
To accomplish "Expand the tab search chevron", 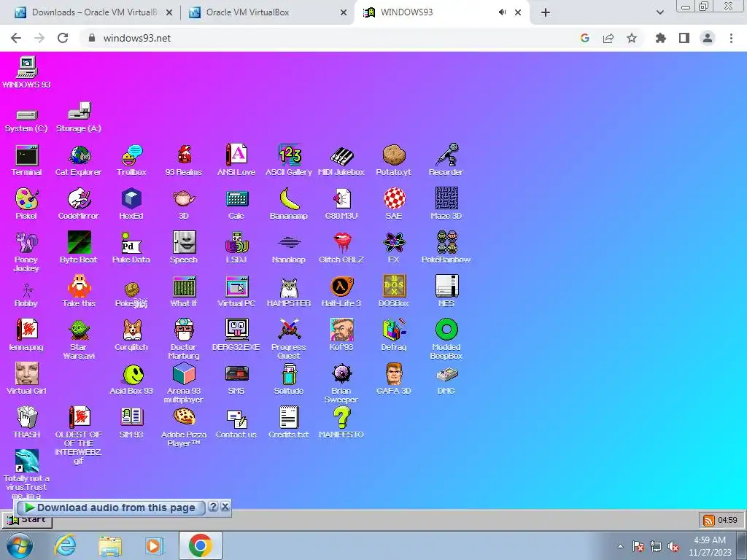I will [x=659, y=13].
